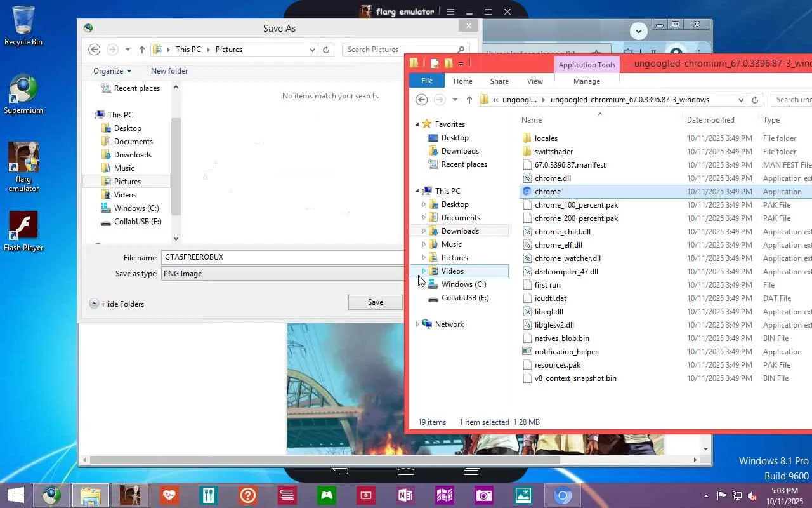The image size is (812, 508).
Task: Select the chrome application file
Action: (666, 192)
